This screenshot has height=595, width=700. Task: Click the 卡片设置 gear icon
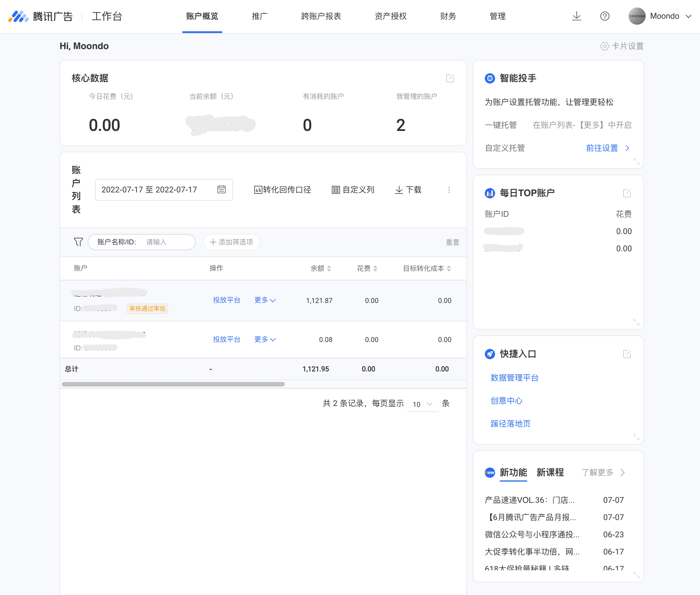605,46
